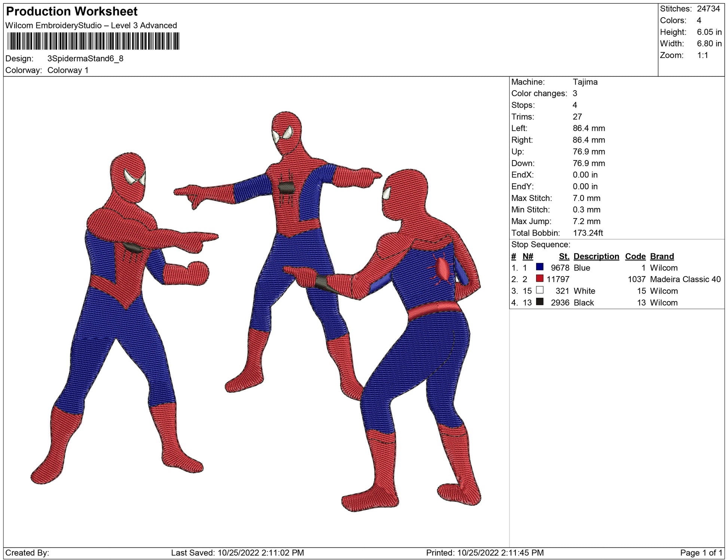Click the design barcode

93,41
